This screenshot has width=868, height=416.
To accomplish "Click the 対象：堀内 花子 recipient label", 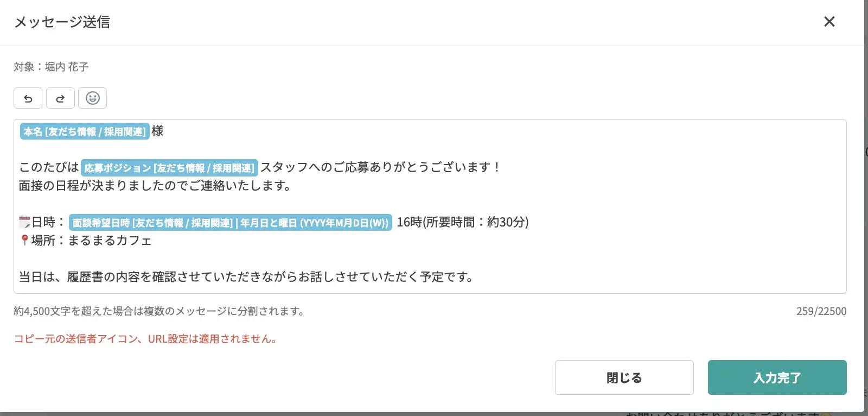I will tap(51, 67).
